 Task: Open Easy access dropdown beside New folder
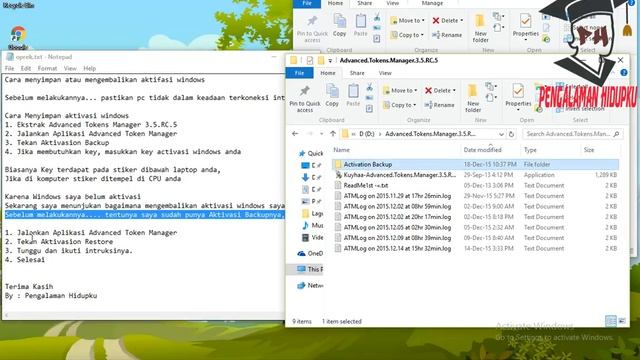490,98
